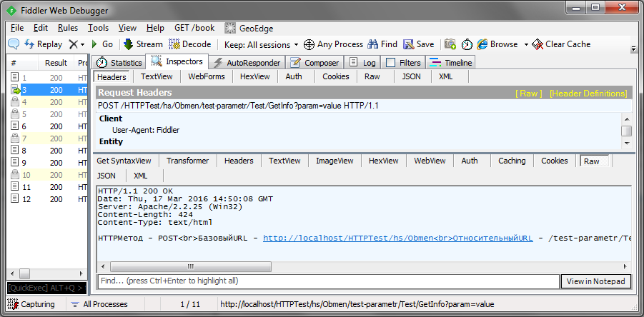Open the Tools menu

pos(98,28)
